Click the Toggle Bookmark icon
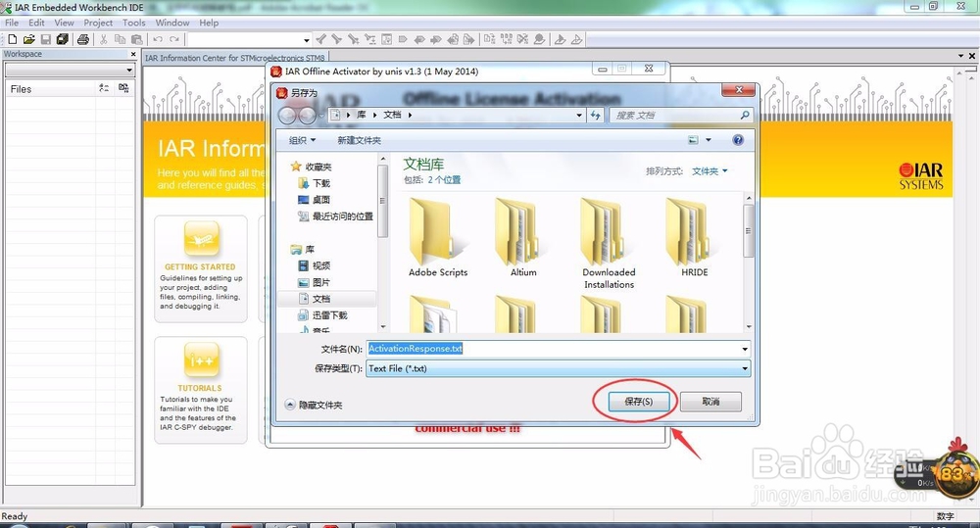 point(403,39)
